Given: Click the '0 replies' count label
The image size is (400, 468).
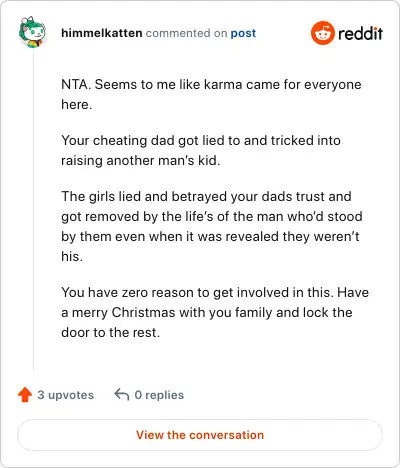Looking at the screenshot, I should tap(159, 395).
